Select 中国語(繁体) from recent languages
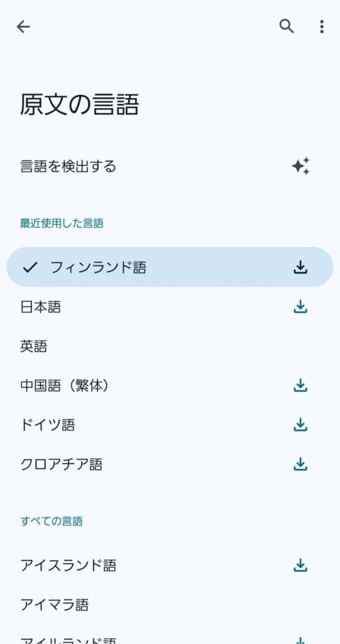This screenshot has width=340, height=644. click(170, 386)
